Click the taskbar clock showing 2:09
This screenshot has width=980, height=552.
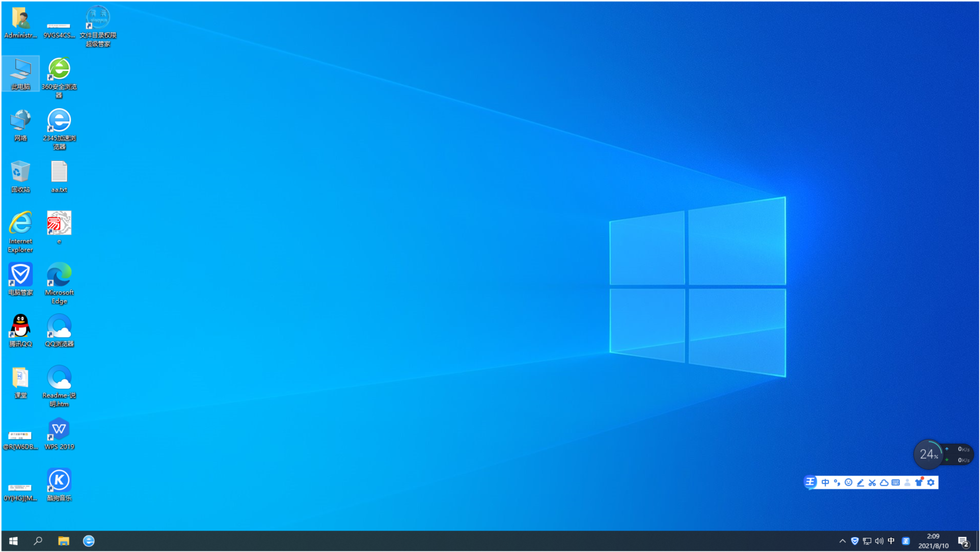(x=933, y=541)
